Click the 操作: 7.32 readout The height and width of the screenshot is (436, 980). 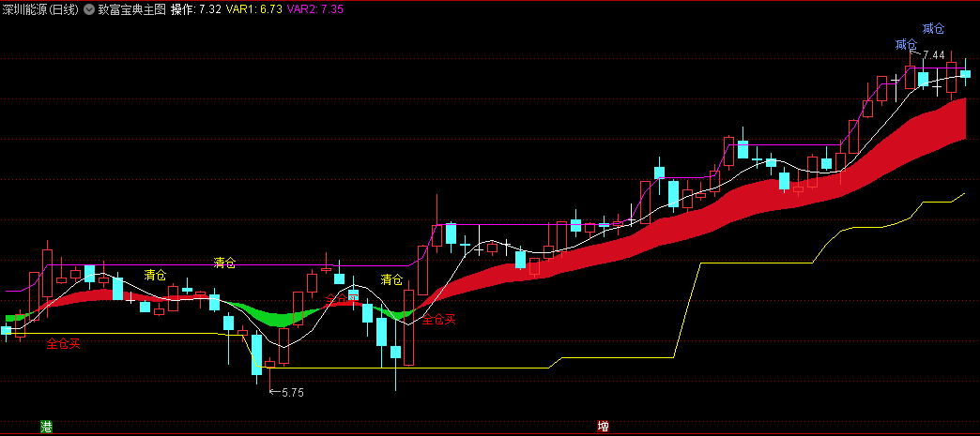click(x=195, y=9)
